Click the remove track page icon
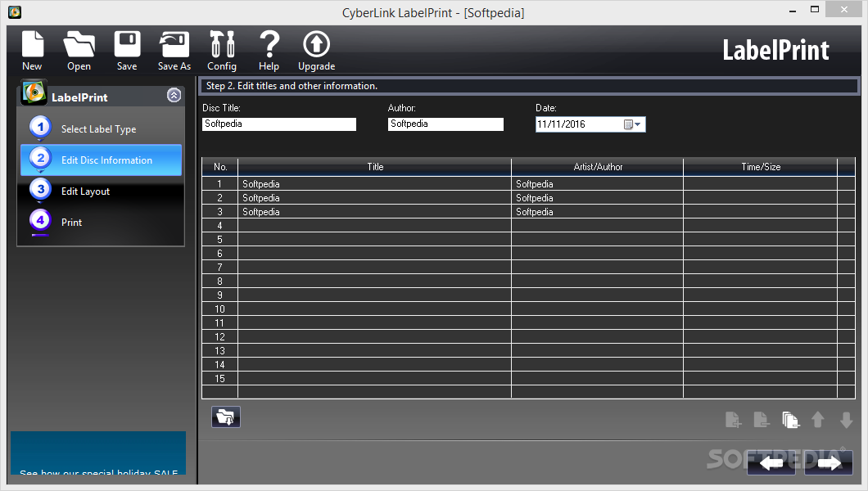Image resolution: width=868 pixels, height=491 pixels. pos(762,420)
